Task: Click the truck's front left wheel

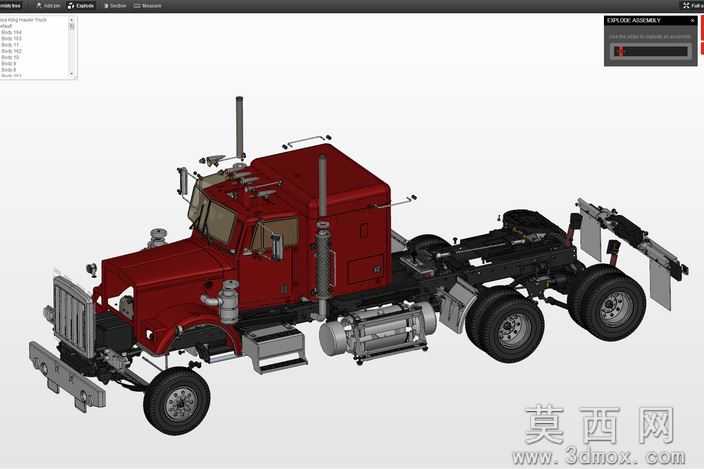Action: [x=177, y=400]
